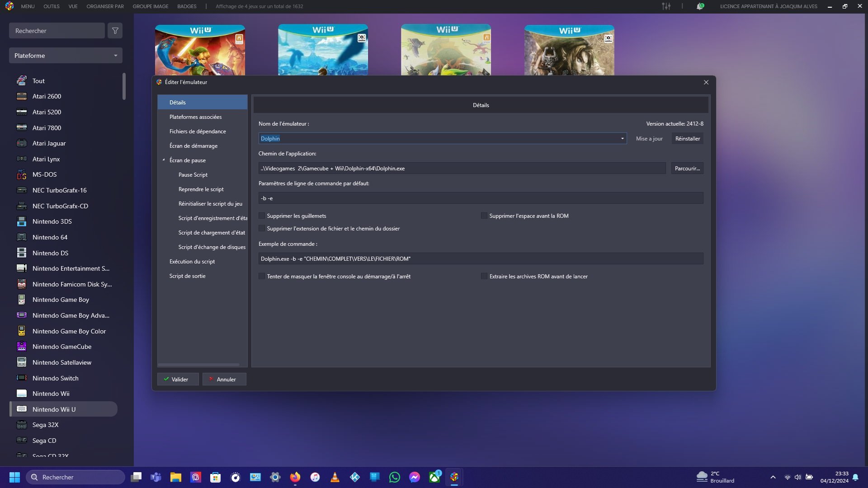Open the iTunes music taskbar icon

tap(315, 477)
